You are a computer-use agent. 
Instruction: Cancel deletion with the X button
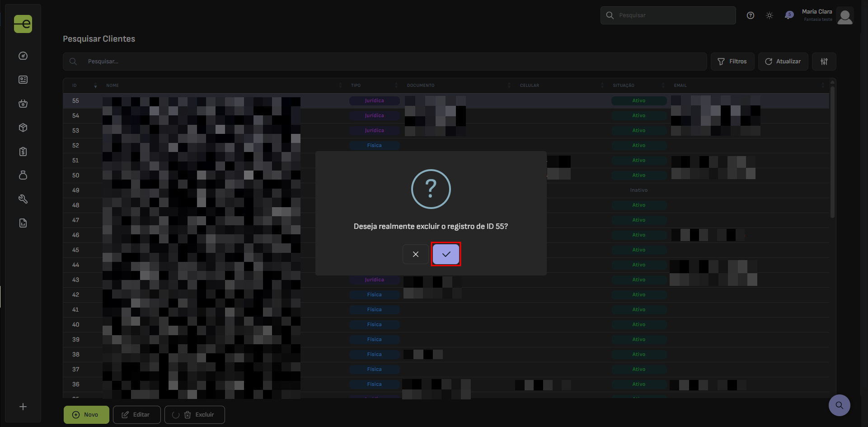pos(416,254)
